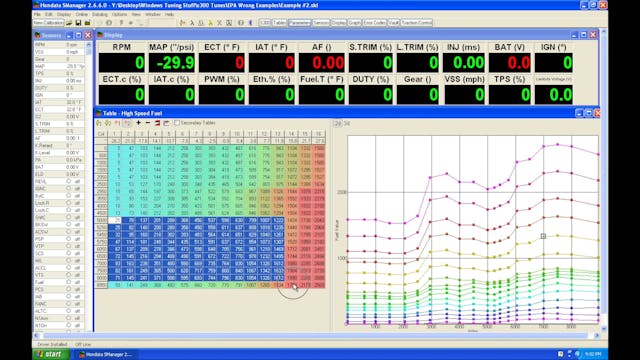
Task: Toggle the Secondary Tables checkbox
Action: tap(177, 123)
